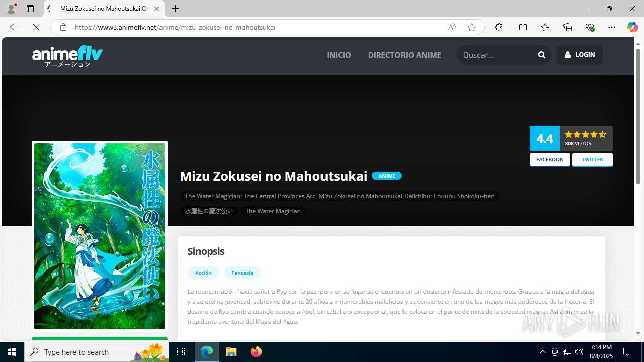Stop loading the page
644x362 pixels.
pyautogui.click(x=36, y=27)
